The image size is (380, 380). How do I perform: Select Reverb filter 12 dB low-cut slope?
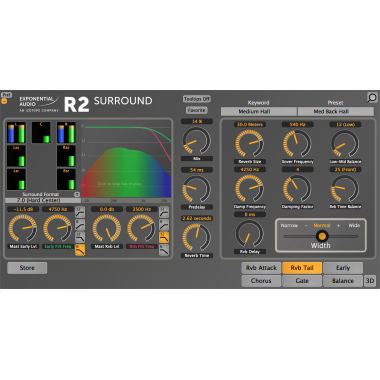pos(164,212)
